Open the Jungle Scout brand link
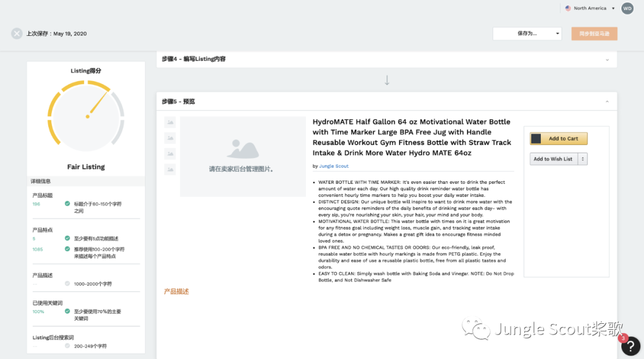The height and width of the screenshot is (359, 644). [x=333, y=166]
